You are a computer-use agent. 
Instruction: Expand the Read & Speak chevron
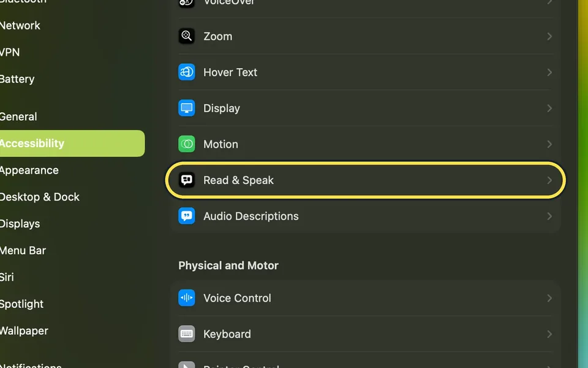coord(549,180)
